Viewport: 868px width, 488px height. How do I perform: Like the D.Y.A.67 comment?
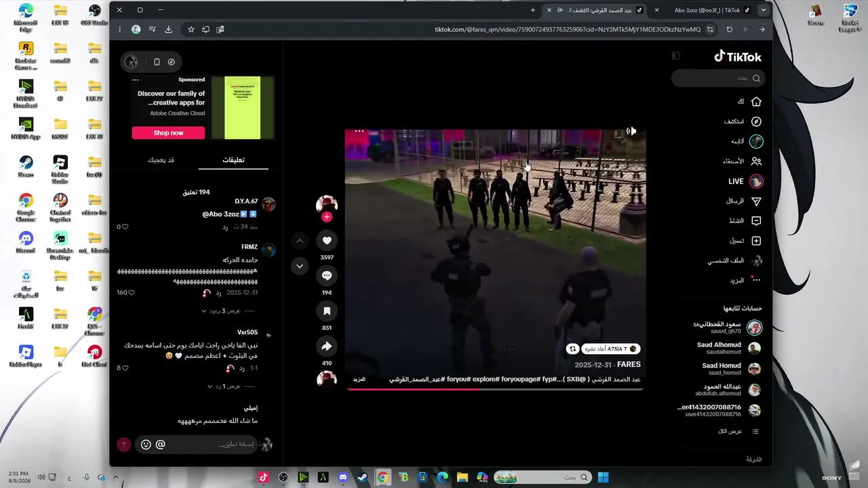pyautogui.click(x=125, y=226)
